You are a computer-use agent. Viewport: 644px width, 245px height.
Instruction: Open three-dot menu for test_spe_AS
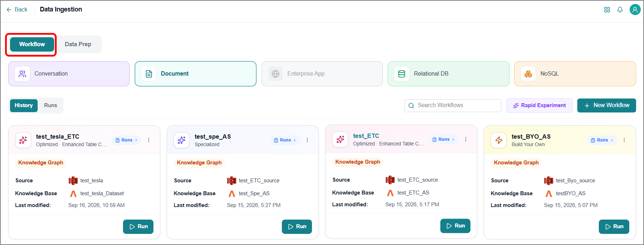pos(307,140)
